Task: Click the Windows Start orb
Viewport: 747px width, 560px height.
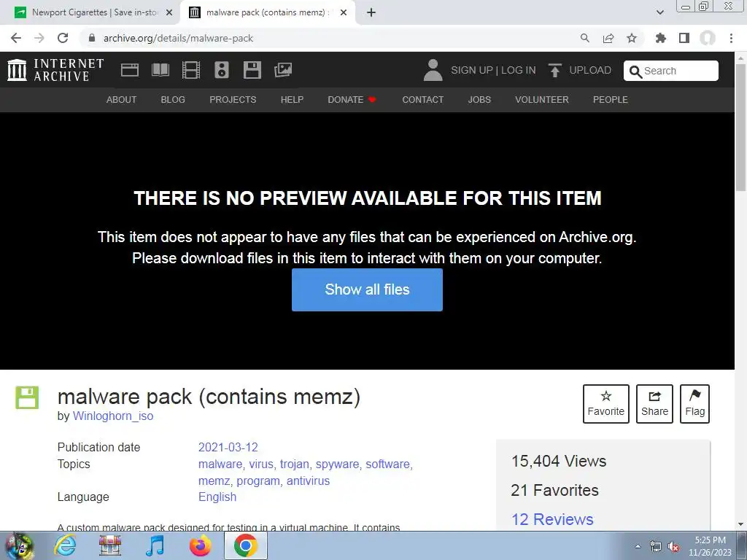Action: 19,546
